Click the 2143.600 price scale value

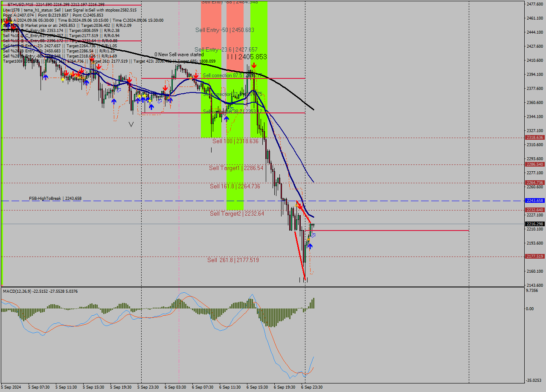click(x=535, y=285)
